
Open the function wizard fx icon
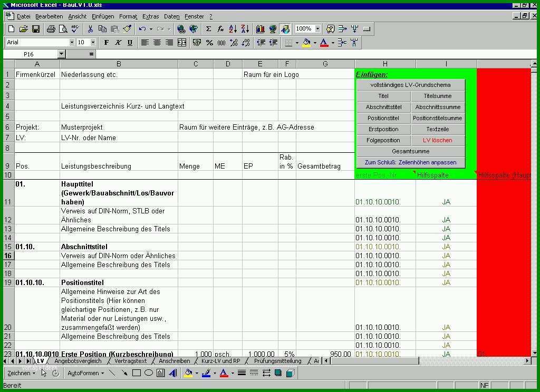pos(220,29)
